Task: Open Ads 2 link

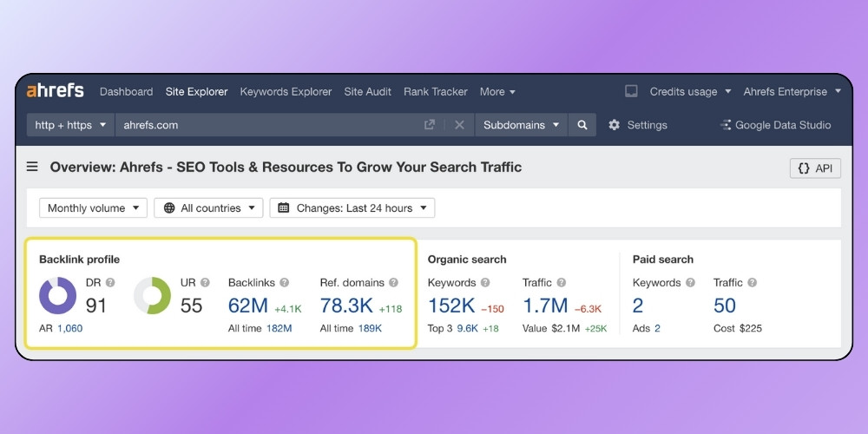Action: point(657,328)
